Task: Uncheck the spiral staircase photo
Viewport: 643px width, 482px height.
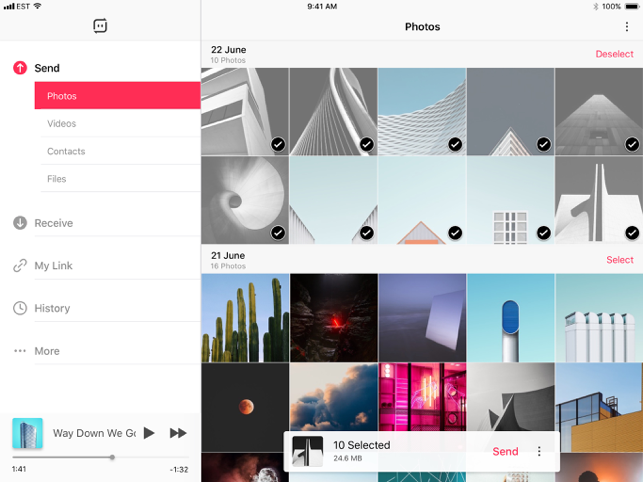Action: tap(278, 233)
